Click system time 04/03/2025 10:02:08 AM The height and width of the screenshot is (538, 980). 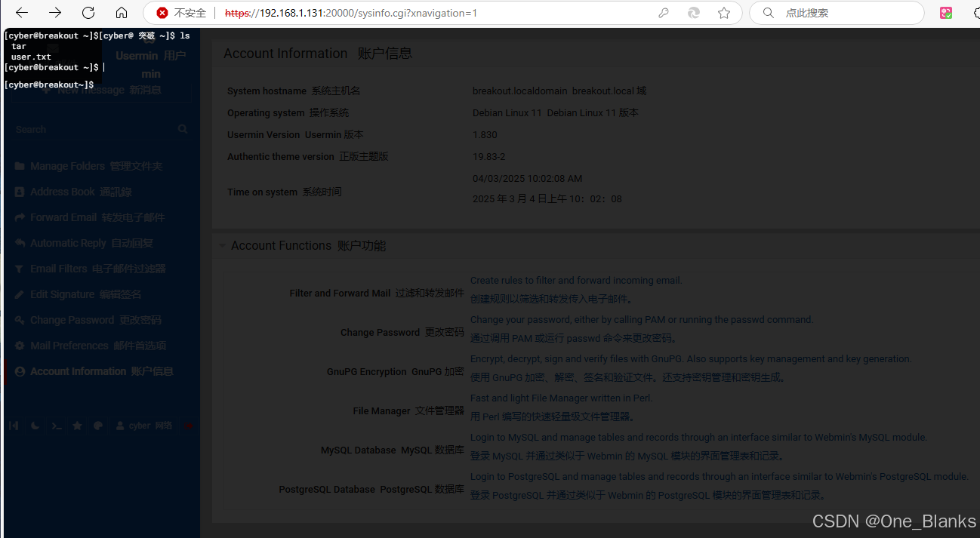527,179
